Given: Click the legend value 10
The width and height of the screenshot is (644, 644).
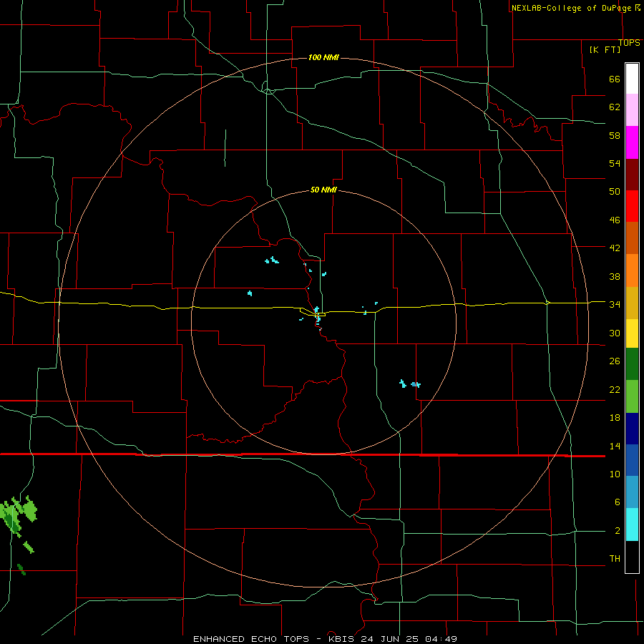Looking at the screenshot, I should (615, 474).
